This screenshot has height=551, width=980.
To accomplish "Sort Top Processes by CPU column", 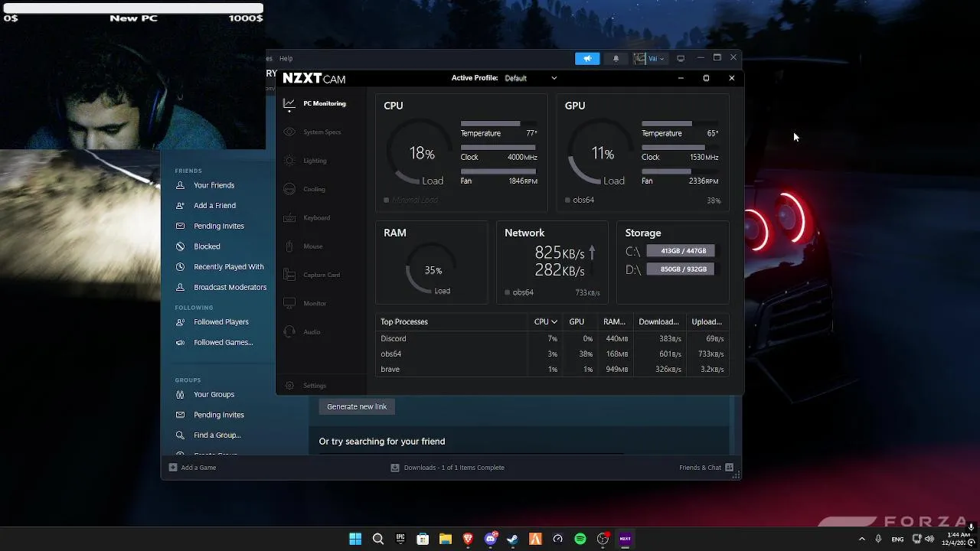I will 545,321.
